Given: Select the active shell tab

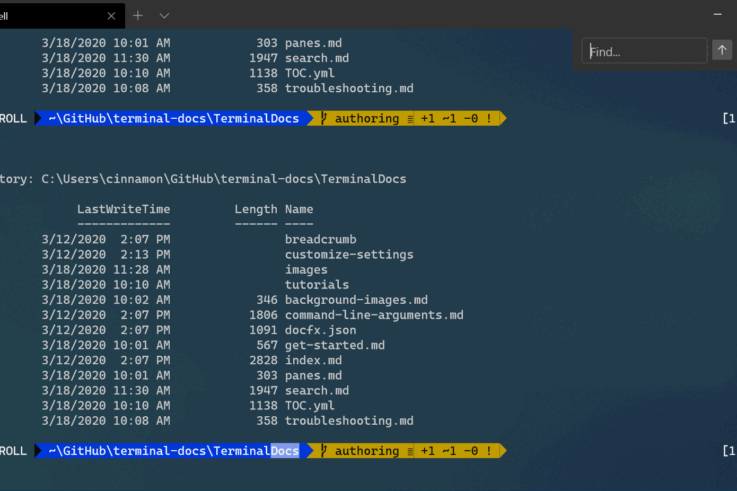Looking at the screenshot, I should point(62,16).
